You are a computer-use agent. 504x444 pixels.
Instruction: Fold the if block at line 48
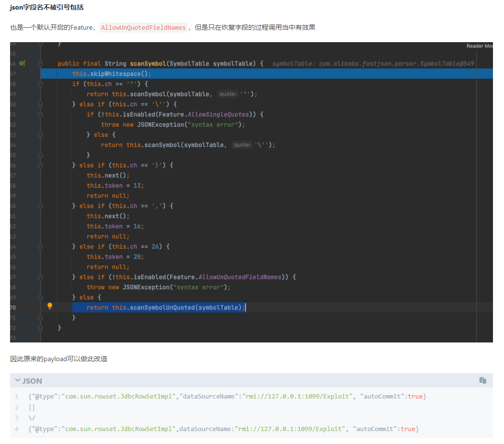click(41, 84)
